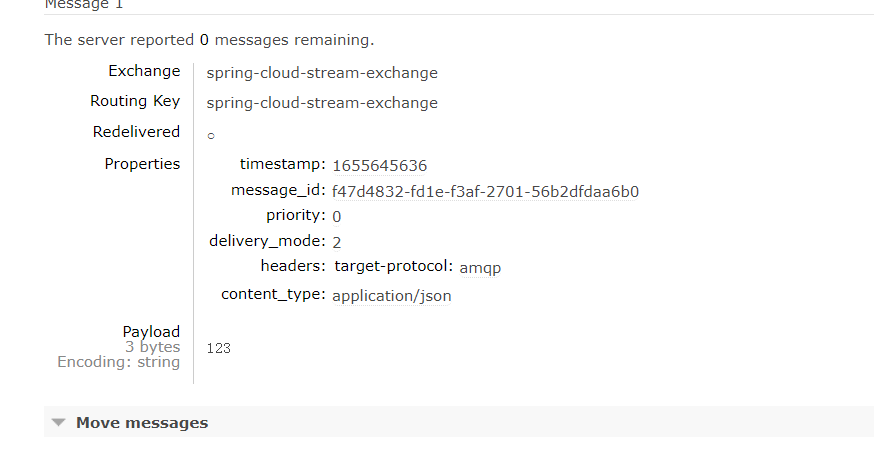The height and width of the screenshot is (449, 874).
Task: Click the target-protocol header name
Action: coord(394,267)
